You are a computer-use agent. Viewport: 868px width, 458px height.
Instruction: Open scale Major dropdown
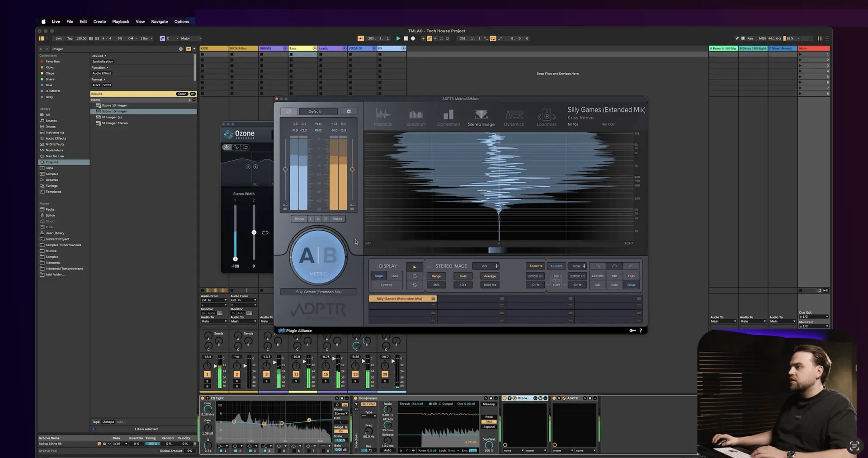pyautogui.click(x=191, y=38)
